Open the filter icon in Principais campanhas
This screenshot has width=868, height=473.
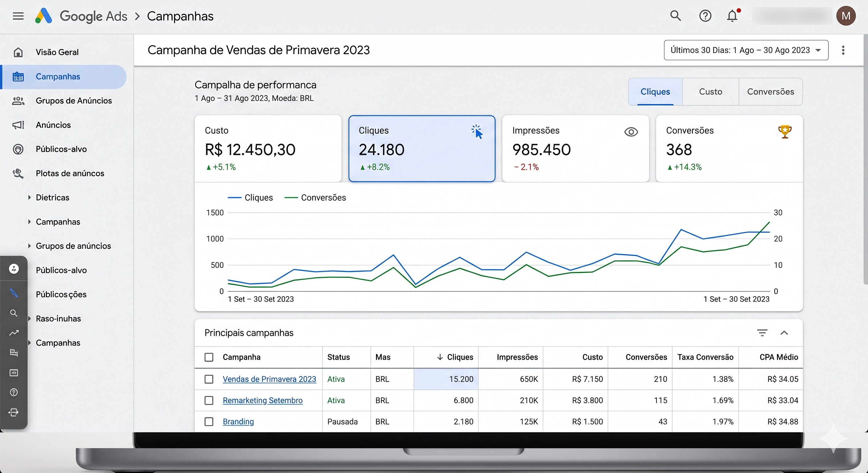tap(762, 333)
